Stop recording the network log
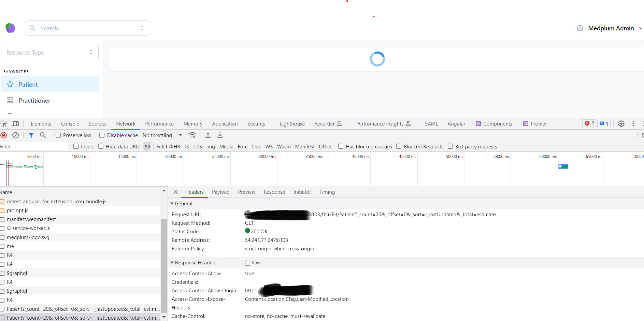This screenshot has height=321, width=644. (4, 135)
